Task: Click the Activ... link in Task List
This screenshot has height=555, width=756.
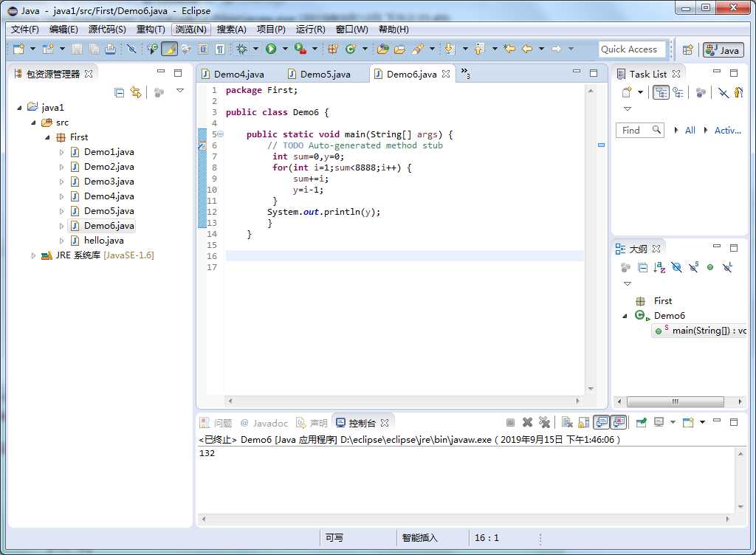Action: (727, 130)
